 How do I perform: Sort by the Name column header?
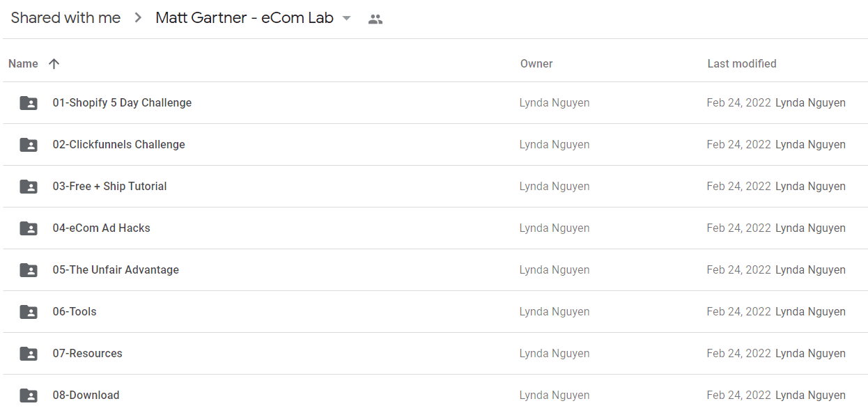[23, 63]
